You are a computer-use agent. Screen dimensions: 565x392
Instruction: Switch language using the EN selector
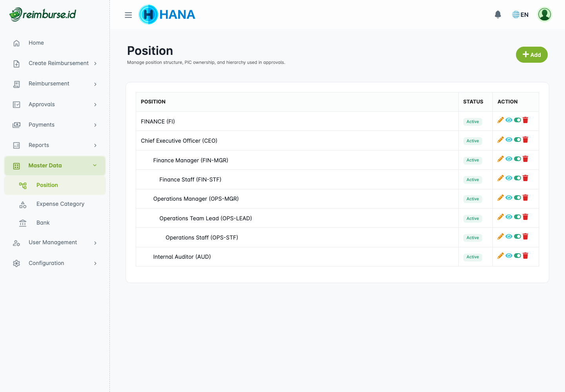coord(520,15)
